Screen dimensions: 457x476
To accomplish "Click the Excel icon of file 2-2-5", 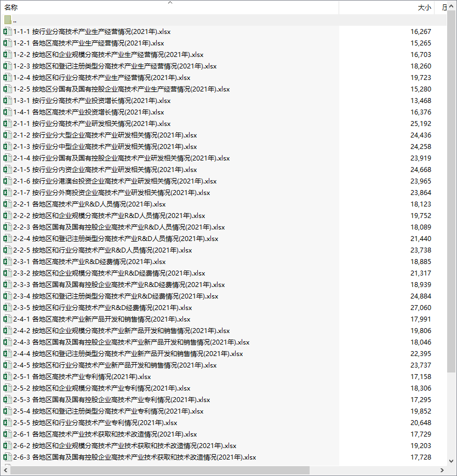I will [7, 250].
